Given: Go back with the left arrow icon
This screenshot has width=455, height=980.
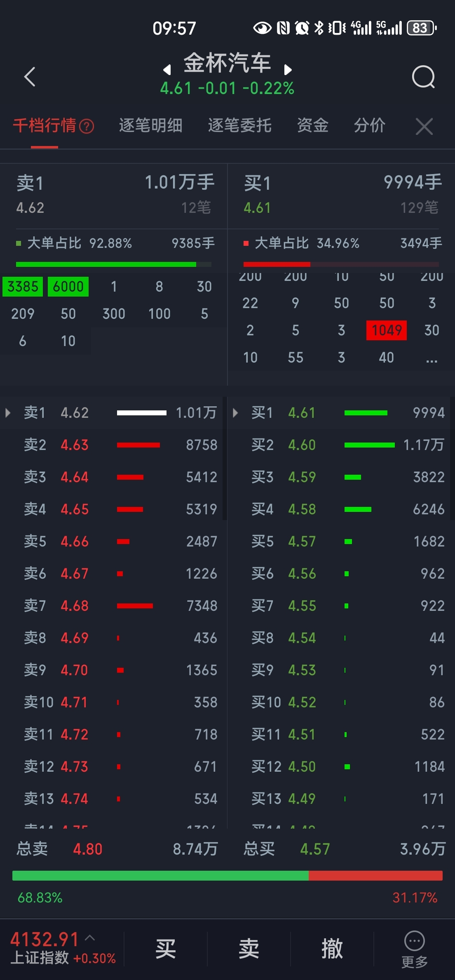Looking at the screenshot, I should coord(30,77).
